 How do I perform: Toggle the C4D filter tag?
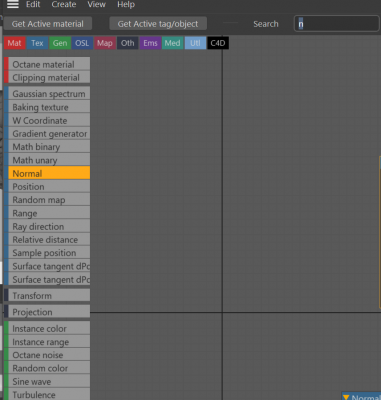pos(218,43)
